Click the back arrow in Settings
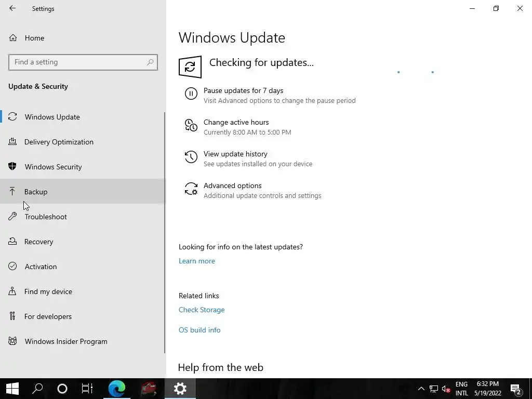The width and height of the screenshot is (532, 399). point(12,8)
